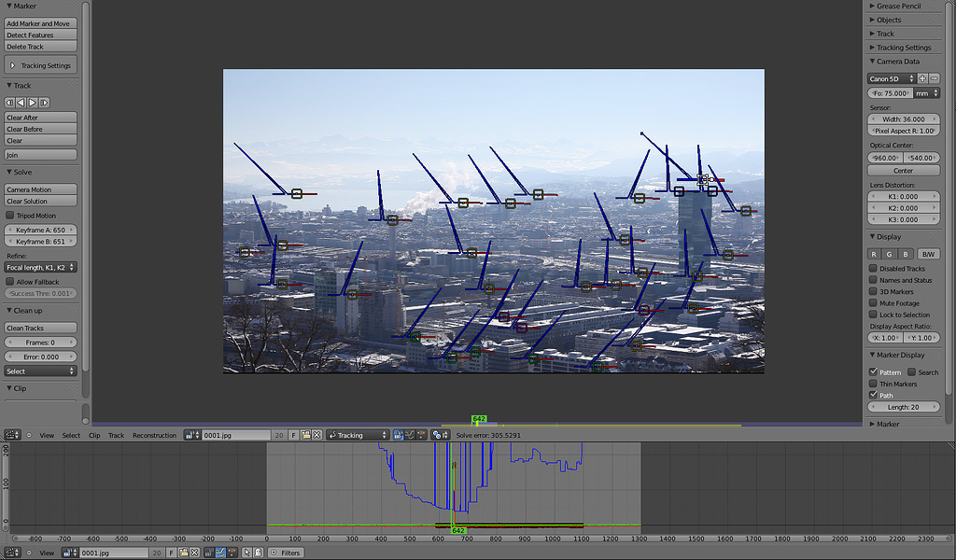
Task: Toggle fake user F in upper header
Action: click(x=294, y=435)
